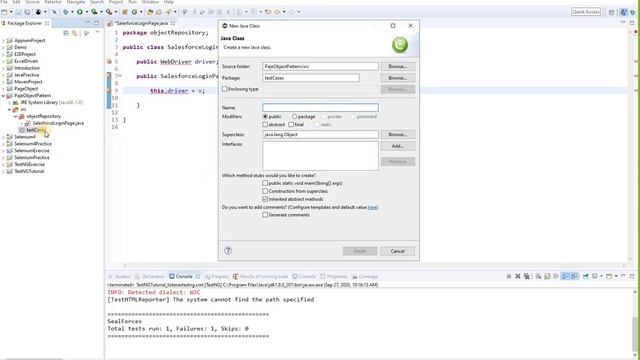Click the help question mark in dialog
The width and height of the screenshot is (640, 360).
[228, 251]
